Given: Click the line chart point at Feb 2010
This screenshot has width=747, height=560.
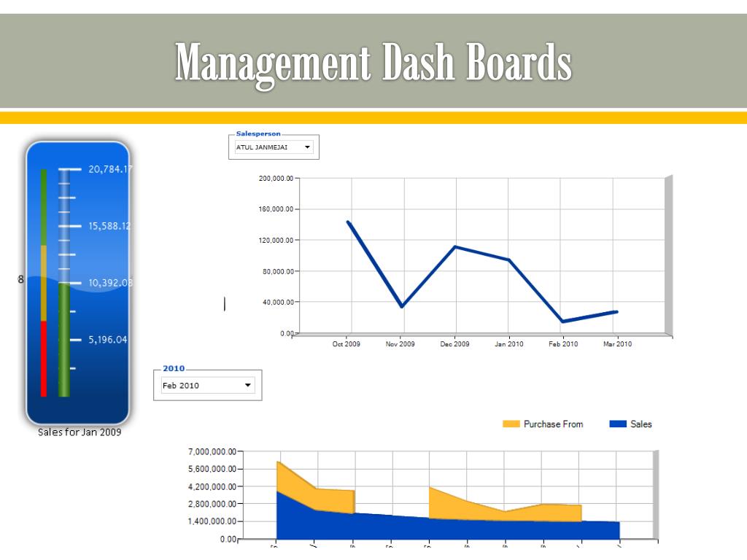Looking at the screenshot, I should coord(562,322).
